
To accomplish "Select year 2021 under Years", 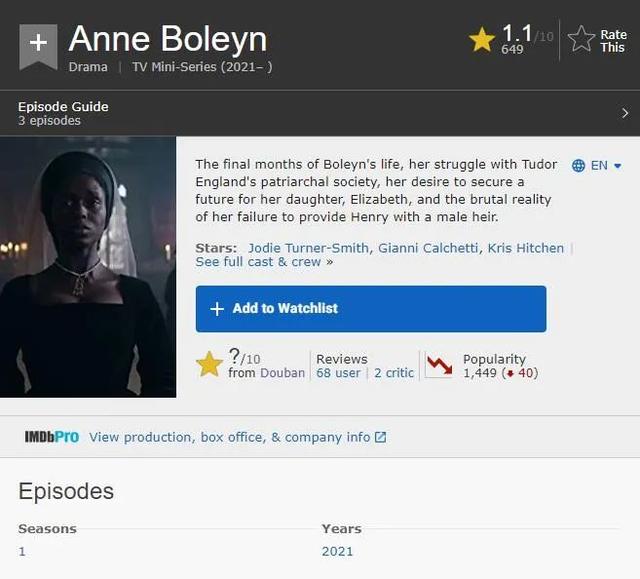I will click(x=337, y=551).
